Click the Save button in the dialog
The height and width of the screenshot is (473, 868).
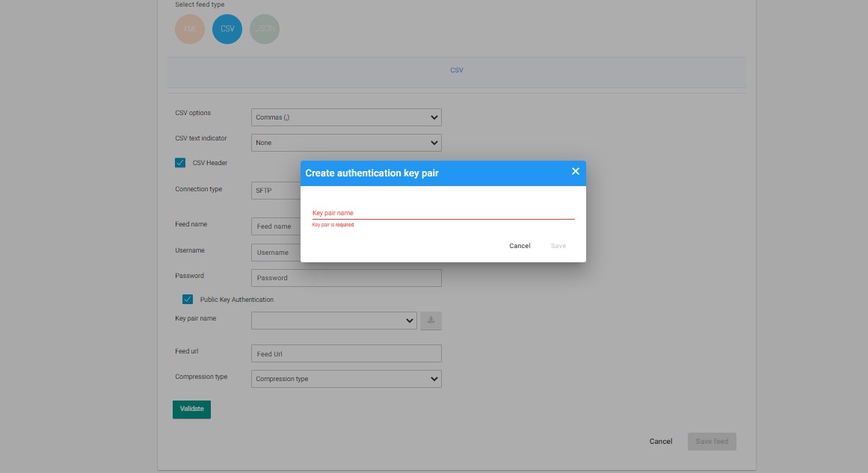pos(558,246)
